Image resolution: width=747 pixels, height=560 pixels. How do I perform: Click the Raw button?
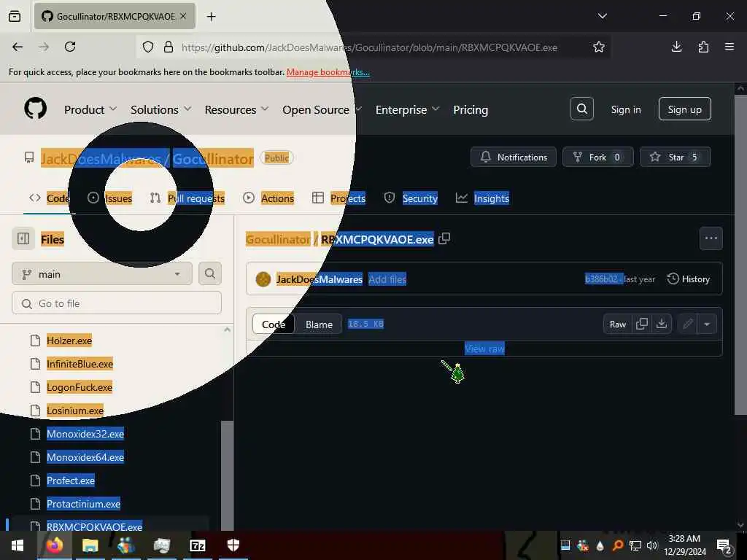click(x=617, y=324)
